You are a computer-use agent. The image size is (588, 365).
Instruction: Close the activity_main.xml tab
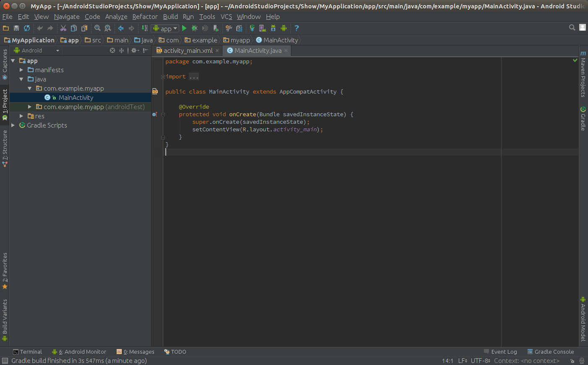point(217,50)
